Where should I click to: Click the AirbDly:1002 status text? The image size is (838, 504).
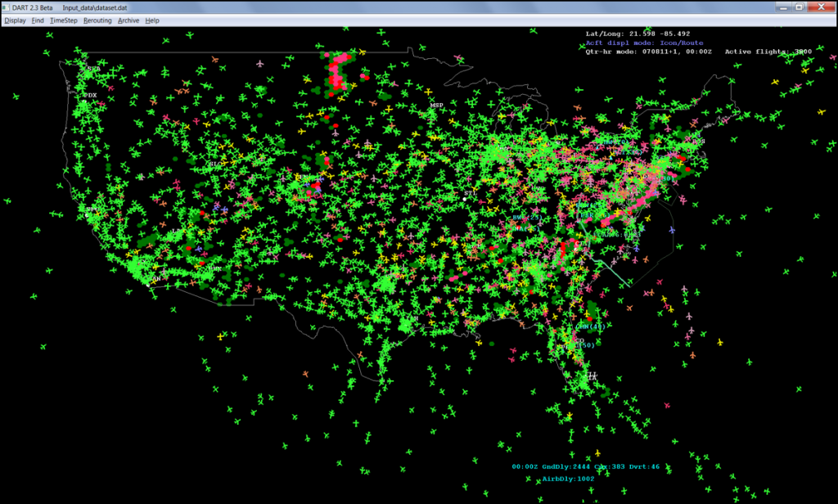(x=568, y=479)
